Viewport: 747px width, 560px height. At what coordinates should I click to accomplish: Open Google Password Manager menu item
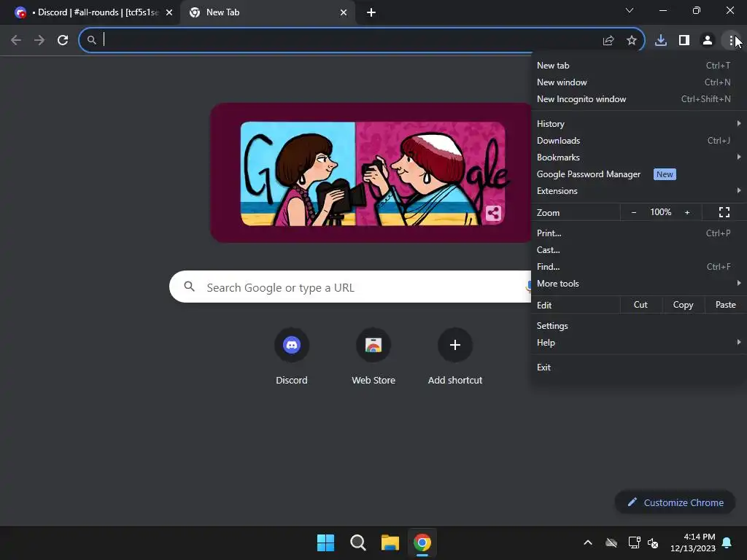click(x=638, y=174)
